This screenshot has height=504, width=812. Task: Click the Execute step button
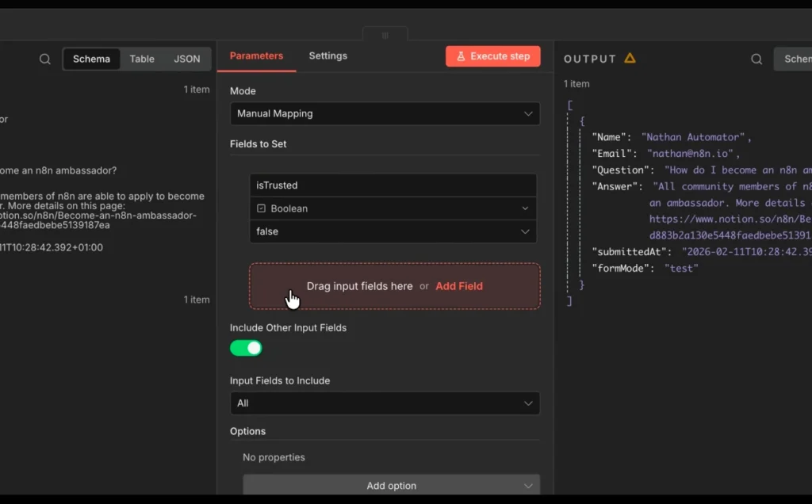[492, 55]
